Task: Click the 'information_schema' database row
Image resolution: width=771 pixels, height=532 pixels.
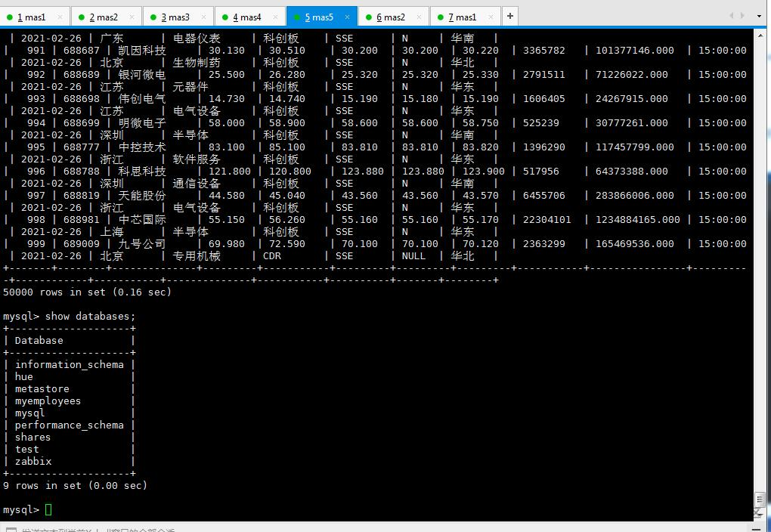Action: point(70,364)
